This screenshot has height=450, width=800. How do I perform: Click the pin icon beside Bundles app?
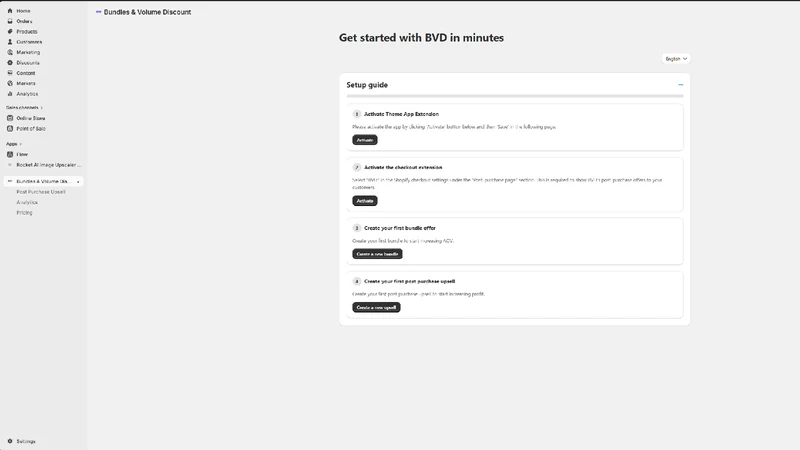tap(78, 182)
